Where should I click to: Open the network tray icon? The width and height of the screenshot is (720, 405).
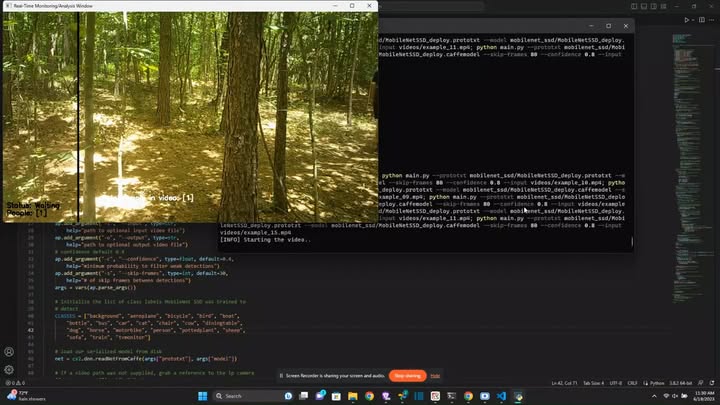666,396
